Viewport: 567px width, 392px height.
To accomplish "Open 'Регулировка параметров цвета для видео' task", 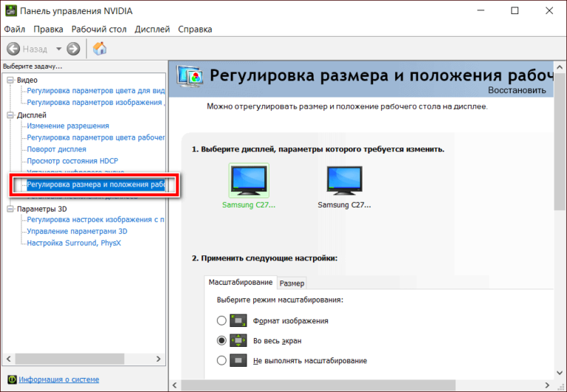I will (x=96, y=90).
